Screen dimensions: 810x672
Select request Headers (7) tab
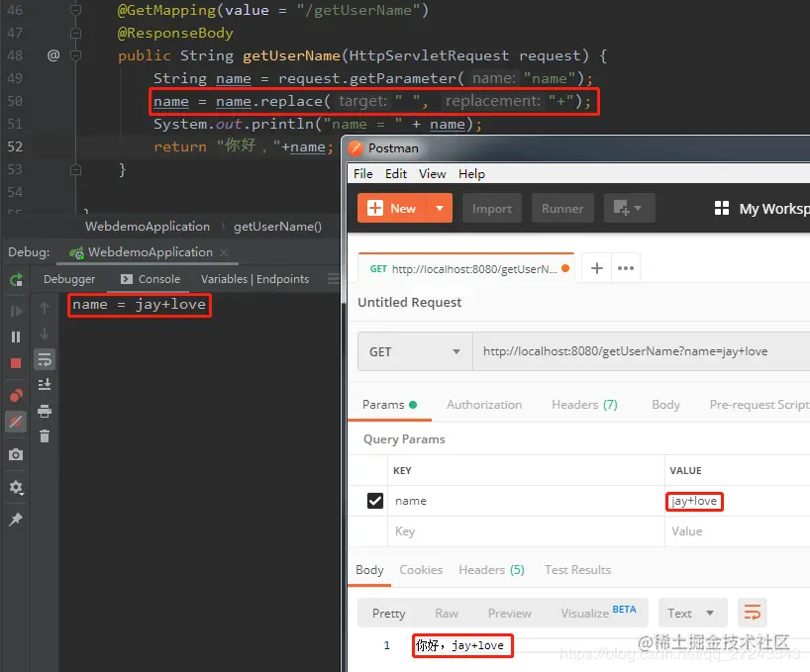584,405
